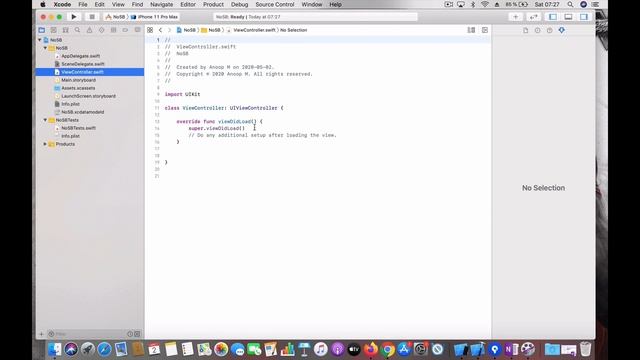Select Assets.xcassets in navigator
This screenshot has height=360, width=640.
78,88
